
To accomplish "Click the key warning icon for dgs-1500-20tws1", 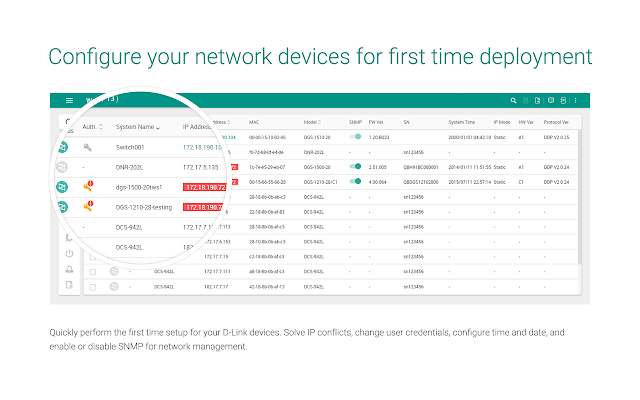I will [x=89, y=185].
